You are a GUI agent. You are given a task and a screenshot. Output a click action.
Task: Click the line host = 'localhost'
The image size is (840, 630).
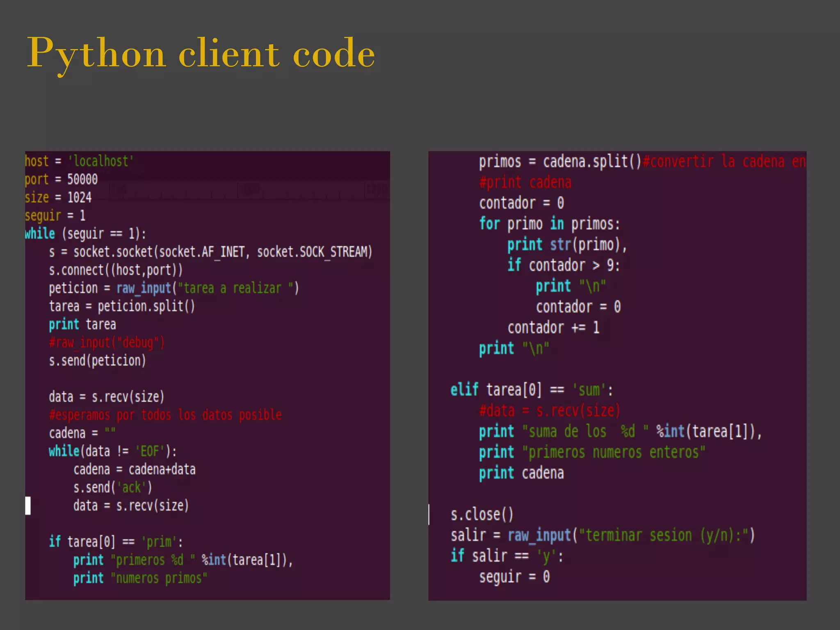[79, 161]
